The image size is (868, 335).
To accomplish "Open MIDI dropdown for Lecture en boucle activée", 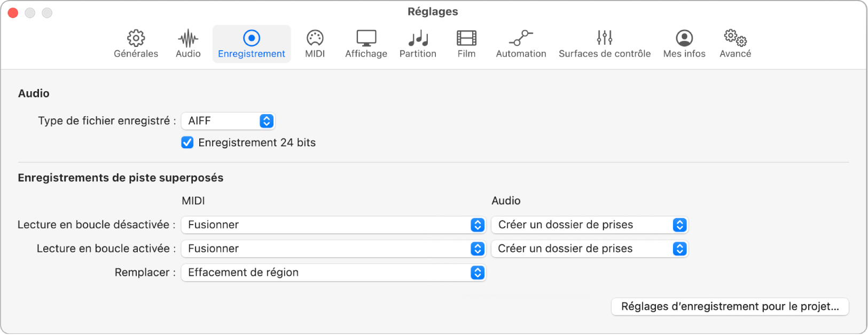I will pyautogui.click(x=333, y=249).
